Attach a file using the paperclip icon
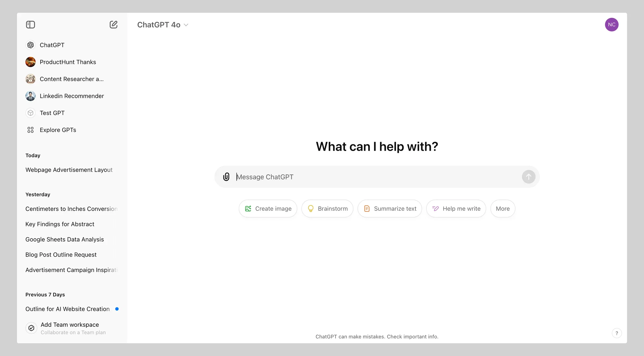This screenshot has width=644, height=356. (226, 177)
